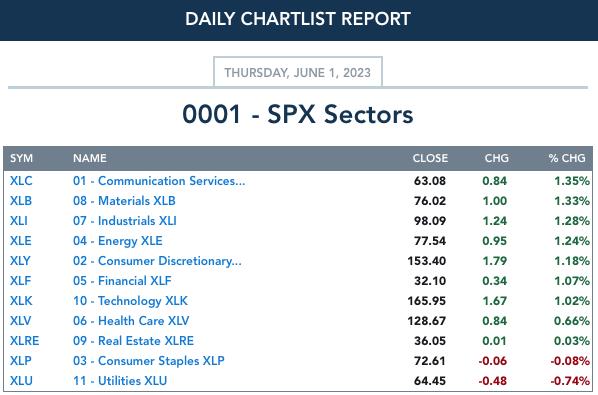
Task: Click the XLF ticker symbol
Action: 20,281
